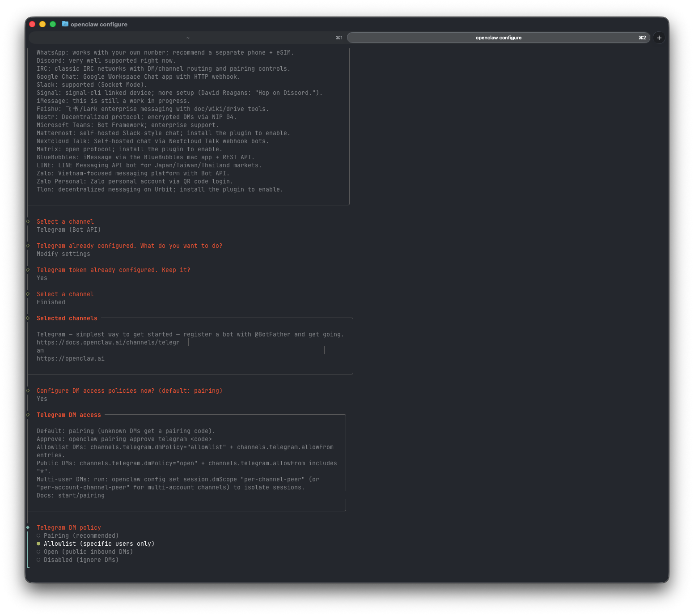Open the https://openclaw.ai link
Viewport: 694px width, 616px height.
pyautogui.click(x=70, y=358)
